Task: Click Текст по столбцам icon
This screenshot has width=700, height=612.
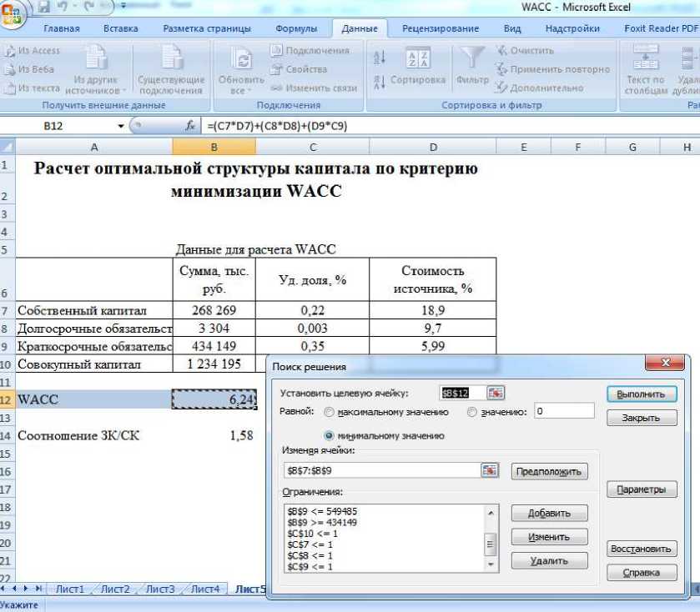Action: 646,60
